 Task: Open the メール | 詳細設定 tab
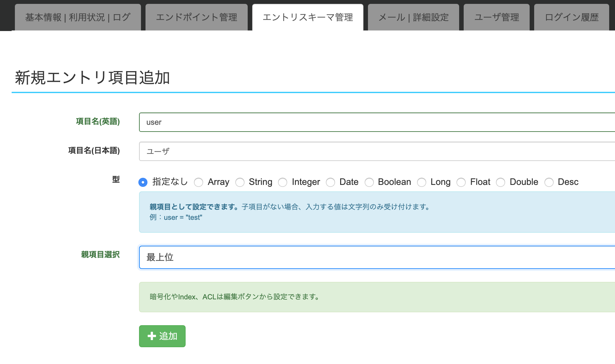point(414,17)
